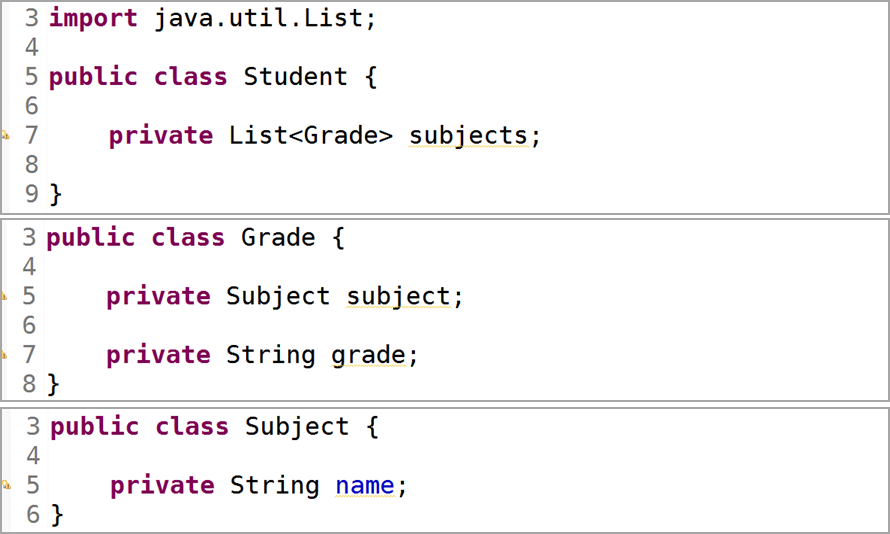890x534 pixels.
Task: Click String type before grade field
Action: [270, 356]
